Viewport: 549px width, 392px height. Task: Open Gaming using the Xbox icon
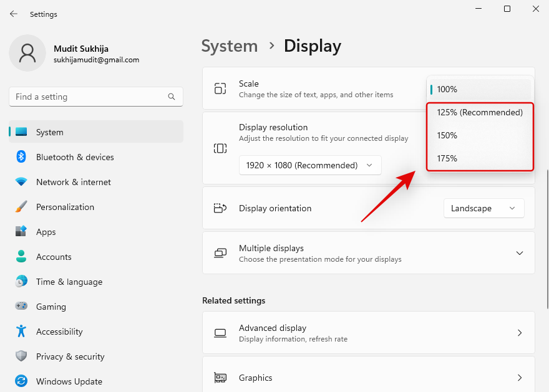click(x=21, y=307)
